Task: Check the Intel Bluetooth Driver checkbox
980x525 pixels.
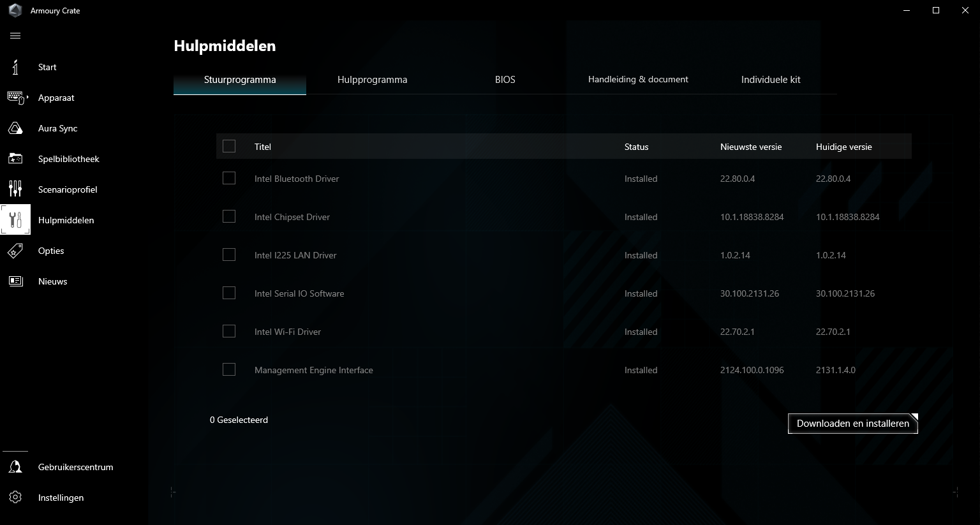Action: tap(229, 179)
